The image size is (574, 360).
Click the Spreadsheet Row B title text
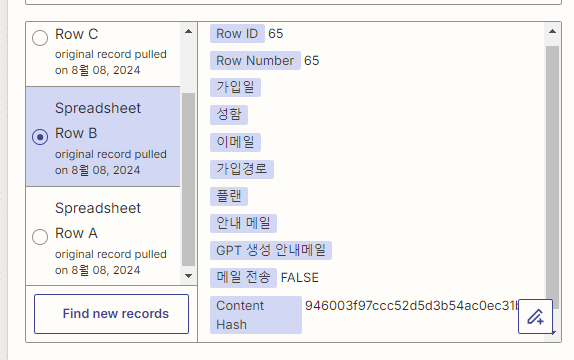click(x=98, y=121)
